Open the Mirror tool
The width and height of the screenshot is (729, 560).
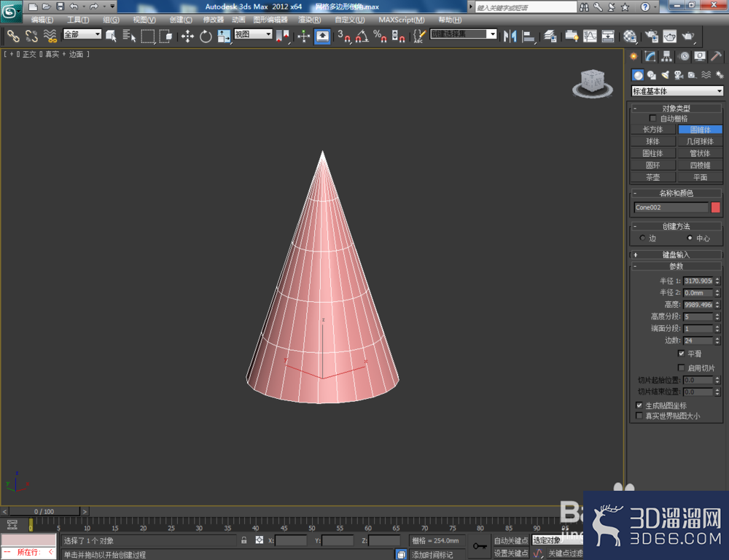[510, 36]
